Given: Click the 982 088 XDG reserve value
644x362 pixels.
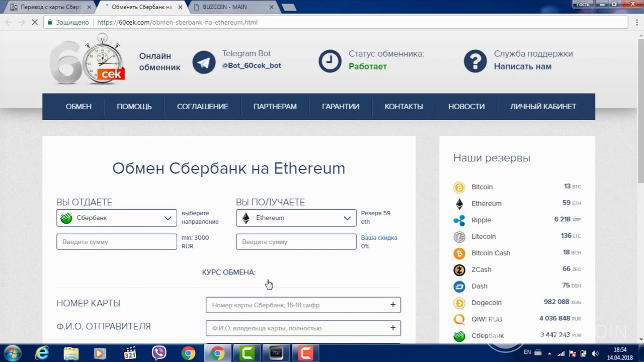Looking at the screenshot, I should coord(562,302).
